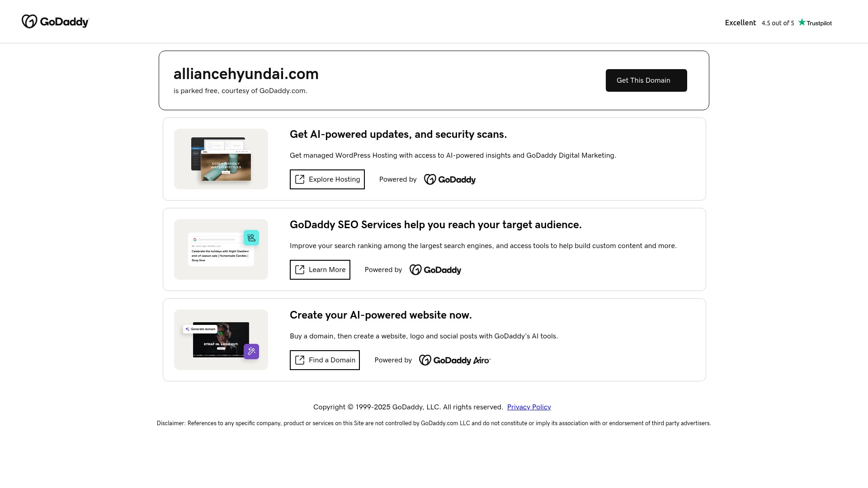Click the GoDaddy logo beside Learn More
This screenshot has height=488, width=868.
(x=435, y=270)
